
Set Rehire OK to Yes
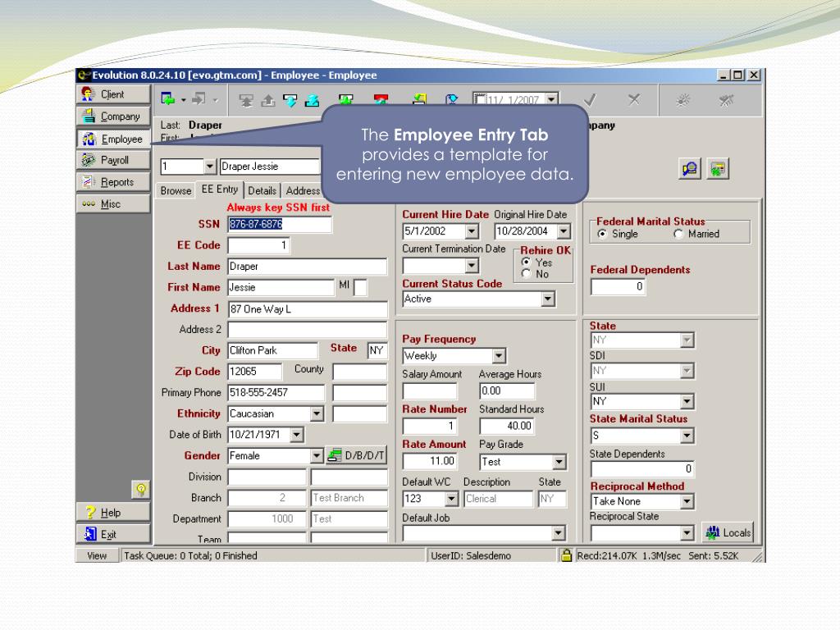click(526, 262)
